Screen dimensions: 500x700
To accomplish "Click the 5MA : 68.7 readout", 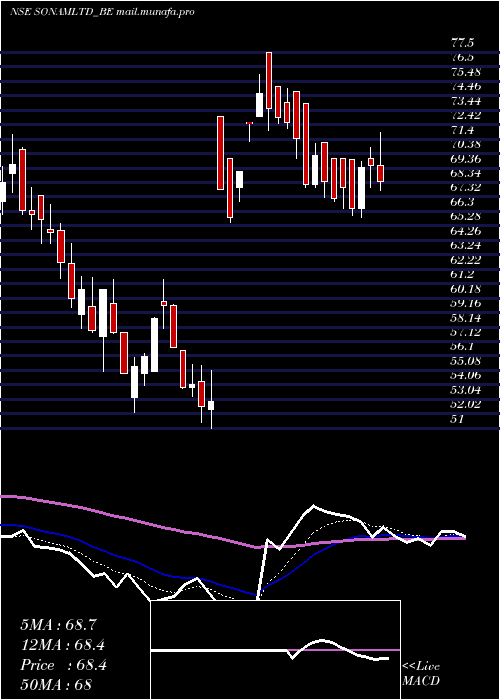I will [58, 625].
